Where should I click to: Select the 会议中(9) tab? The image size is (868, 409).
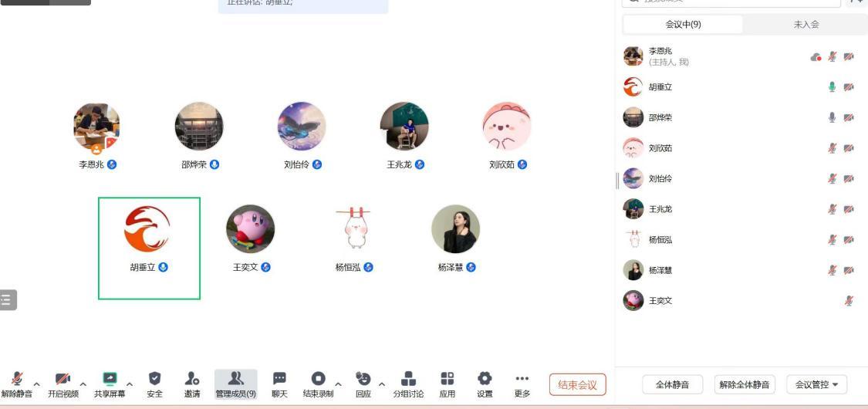(x=683, y=25)
